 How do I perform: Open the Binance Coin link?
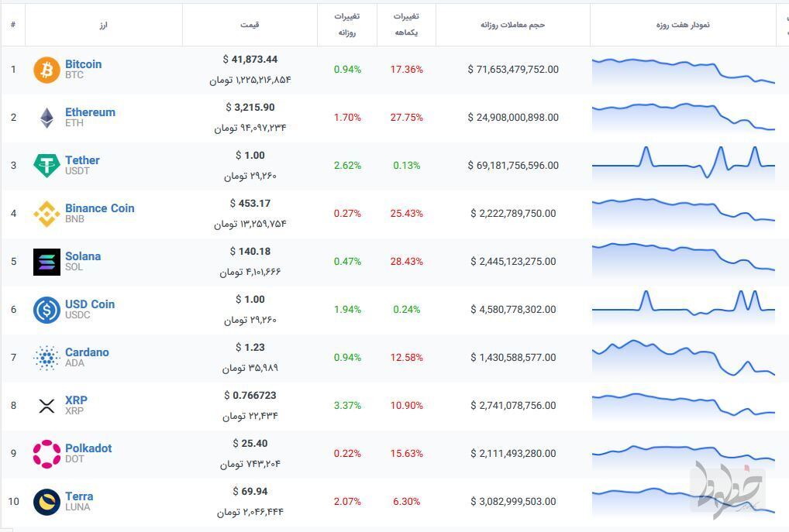[x=100, y=208]
